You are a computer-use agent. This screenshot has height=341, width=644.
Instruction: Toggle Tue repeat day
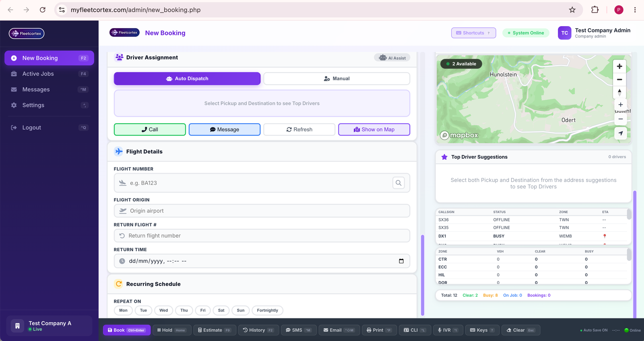coord(143,310)
